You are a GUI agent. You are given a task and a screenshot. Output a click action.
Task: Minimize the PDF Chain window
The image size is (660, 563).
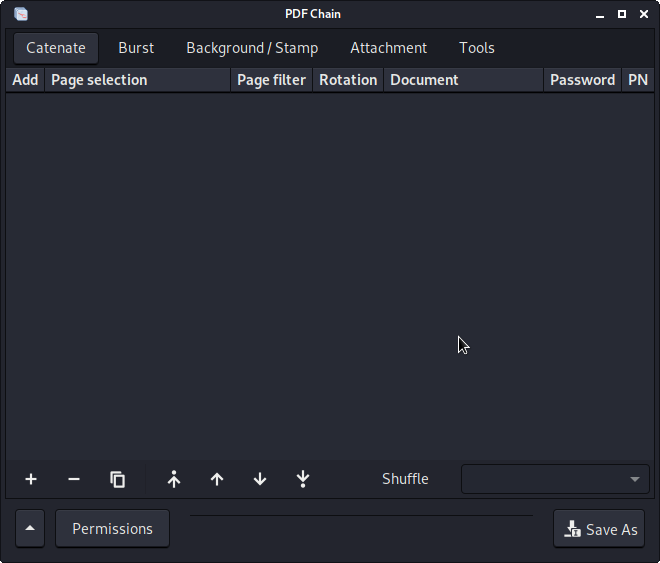pyautogui.click(x=600, y=14)
